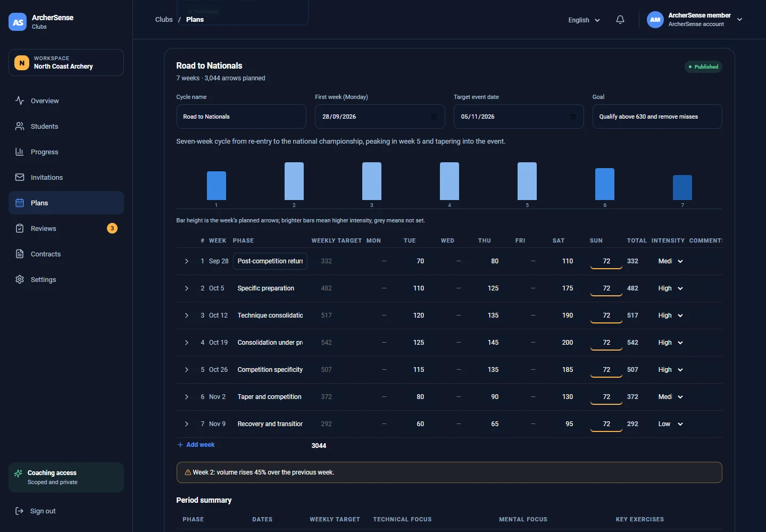Screen dimensions: 766x532
Task: Expand week 3 Oct 12 row
Action: tap(187, 315)
